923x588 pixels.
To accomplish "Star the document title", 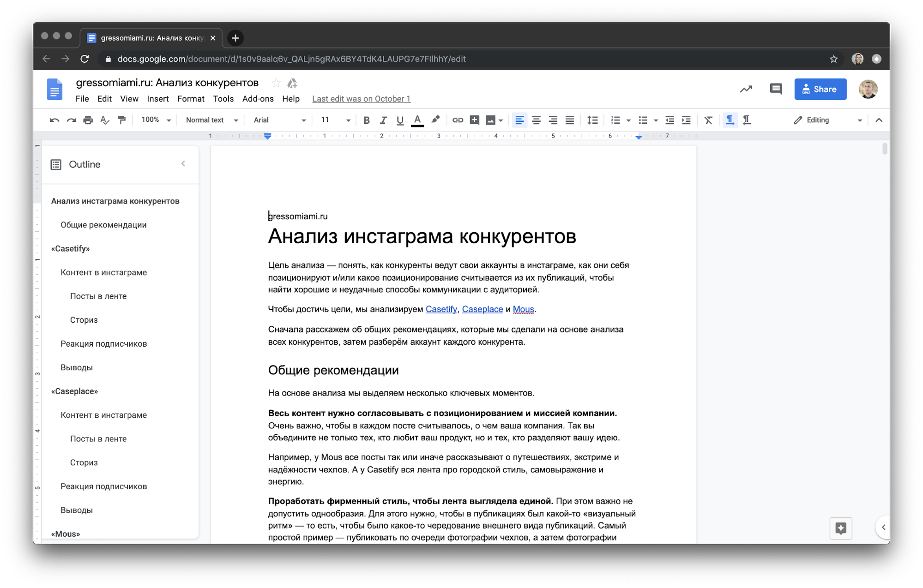I will pyautogui.click(x=276, y=83).
